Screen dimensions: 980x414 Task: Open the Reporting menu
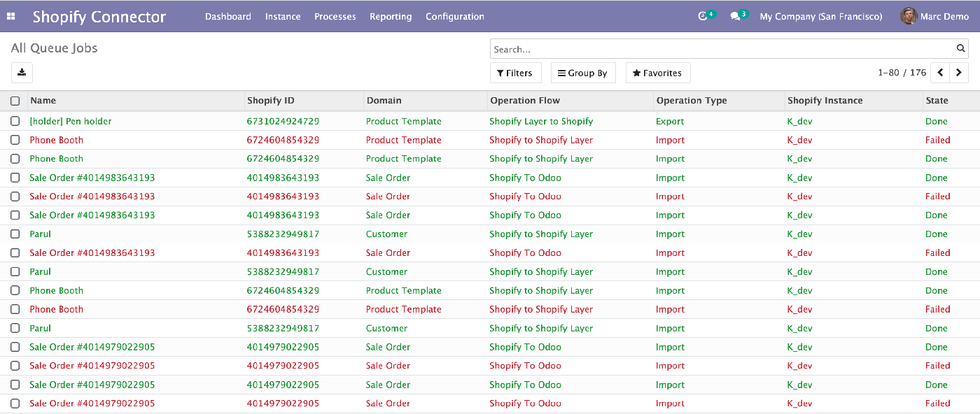pyautogui.click(x=391, y=16)
